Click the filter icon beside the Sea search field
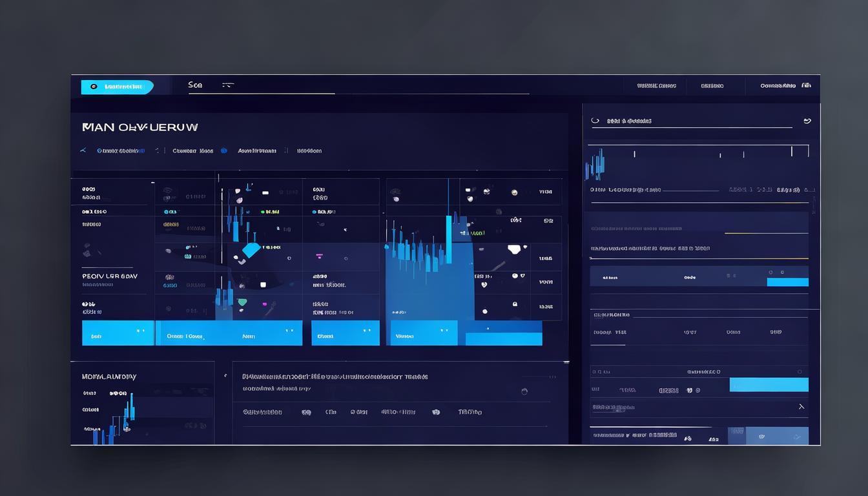868x496 pixels. click(x=227, y=85)
